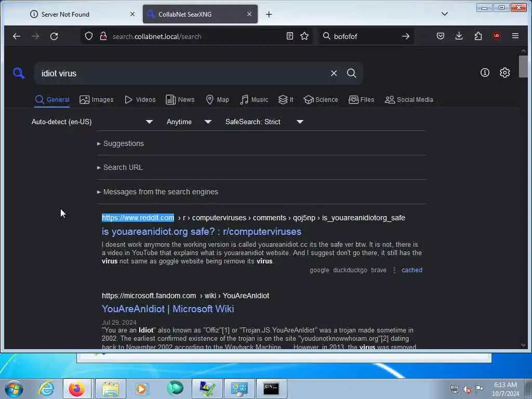
Task: Open the SafeSearch: Strict dropdown
Action: pos(264,122)
